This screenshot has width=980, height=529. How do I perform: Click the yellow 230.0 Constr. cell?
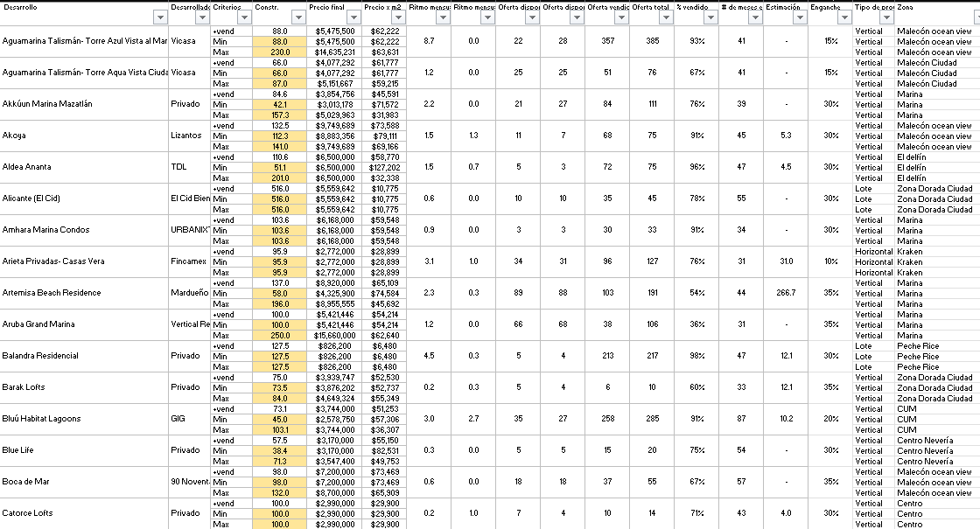pyautogui.click(x=279, y=52)
